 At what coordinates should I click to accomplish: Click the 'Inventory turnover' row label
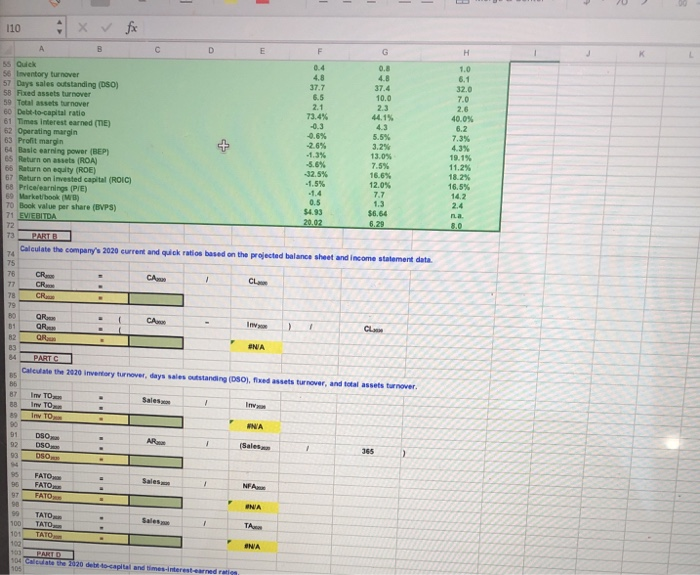pos(48,74)
